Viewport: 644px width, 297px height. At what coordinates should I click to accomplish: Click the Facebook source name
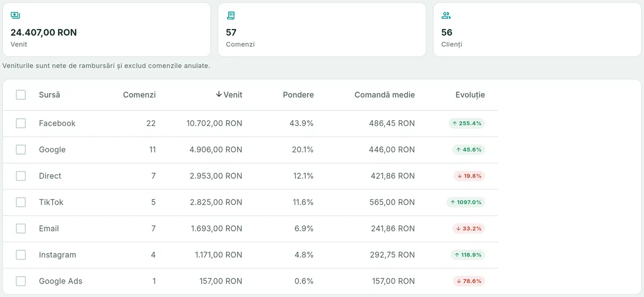click(57, 123)
